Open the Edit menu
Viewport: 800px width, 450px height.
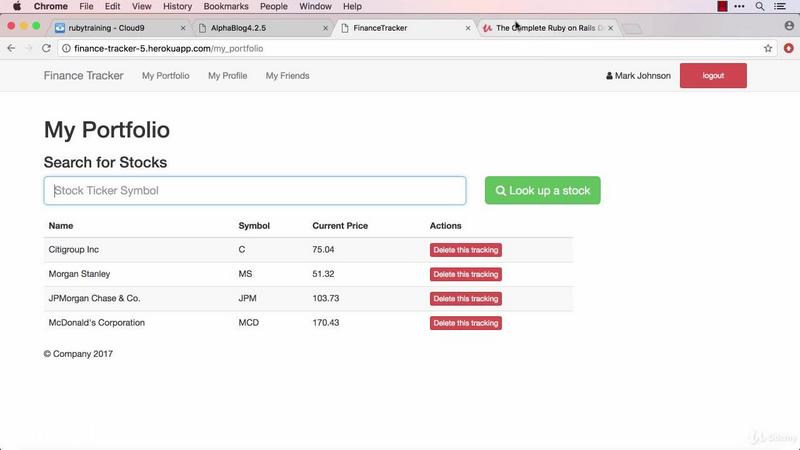[x=112, y=6]
